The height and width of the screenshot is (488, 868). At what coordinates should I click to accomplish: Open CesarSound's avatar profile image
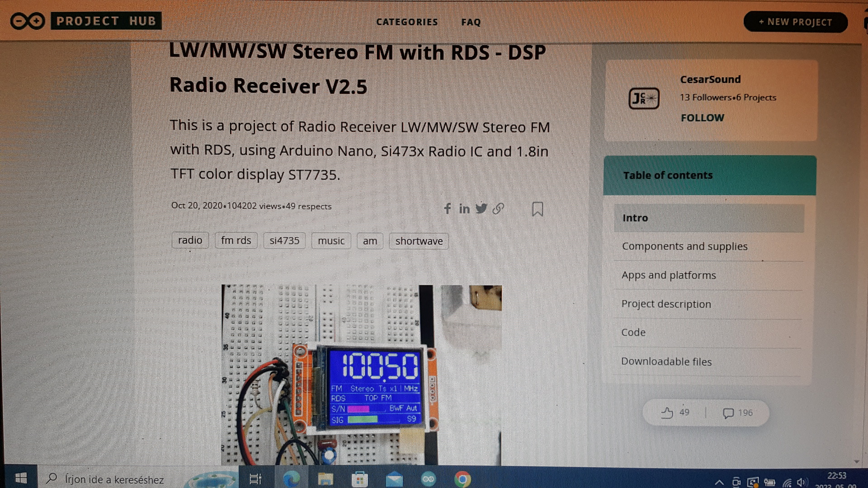(x=644, y=98)
